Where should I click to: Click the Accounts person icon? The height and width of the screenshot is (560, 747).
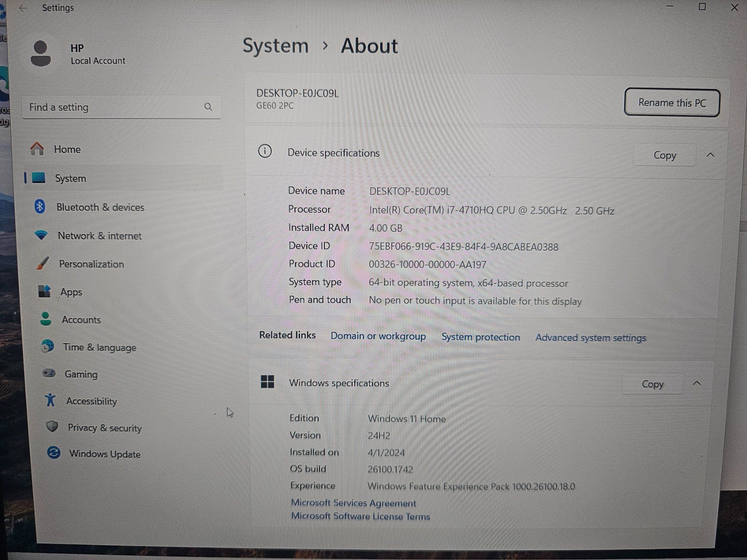pos(46,319)
